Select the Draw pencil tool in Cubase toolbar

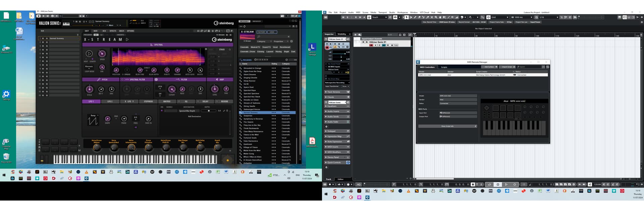click(x=415, y=17)
